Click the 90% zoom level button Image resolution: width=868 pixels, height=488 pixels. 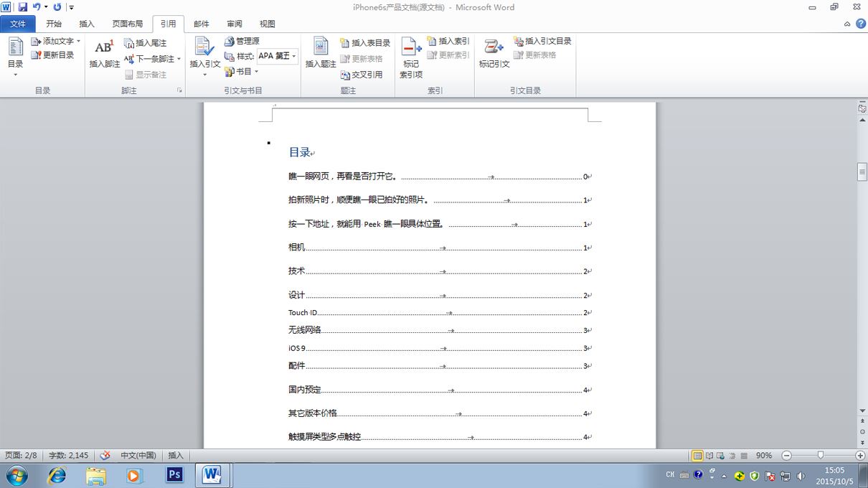point(764,456)
